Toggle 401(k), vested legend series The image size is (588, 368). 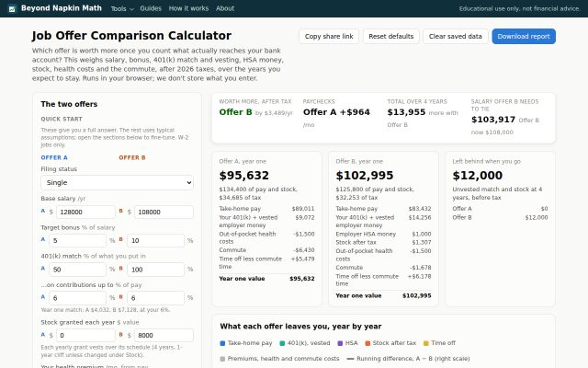305,343
